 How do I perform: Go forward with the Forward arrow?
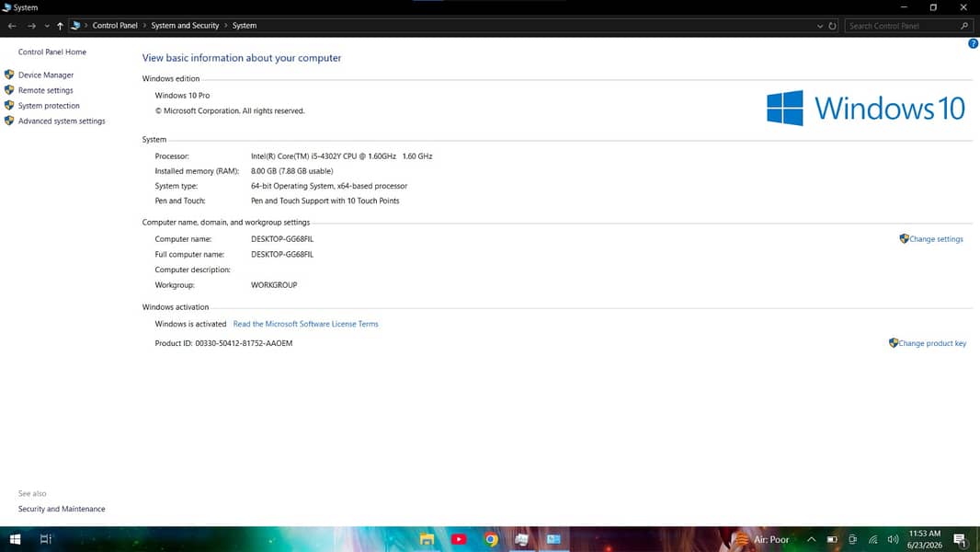[31, 26]
